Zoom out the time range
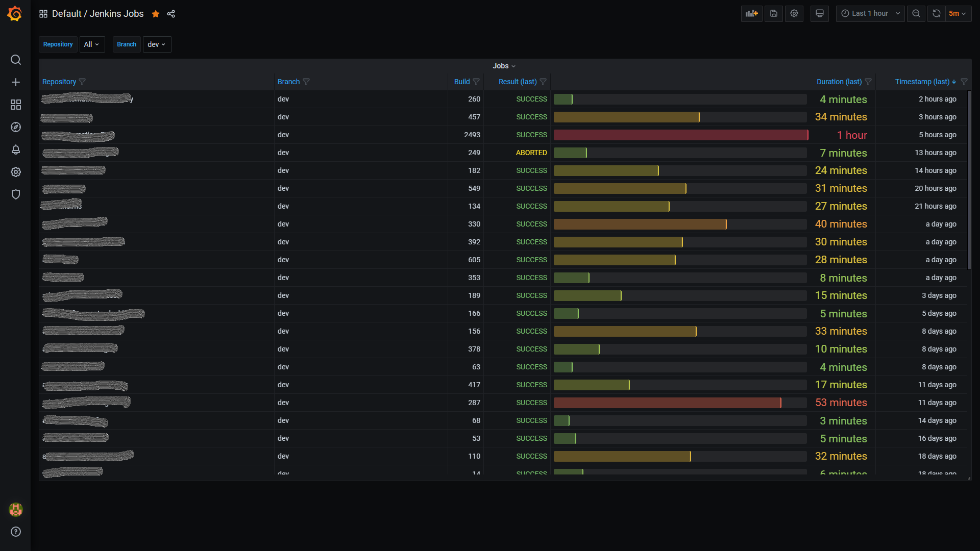The image size is (980, 551). click(916, 14)
